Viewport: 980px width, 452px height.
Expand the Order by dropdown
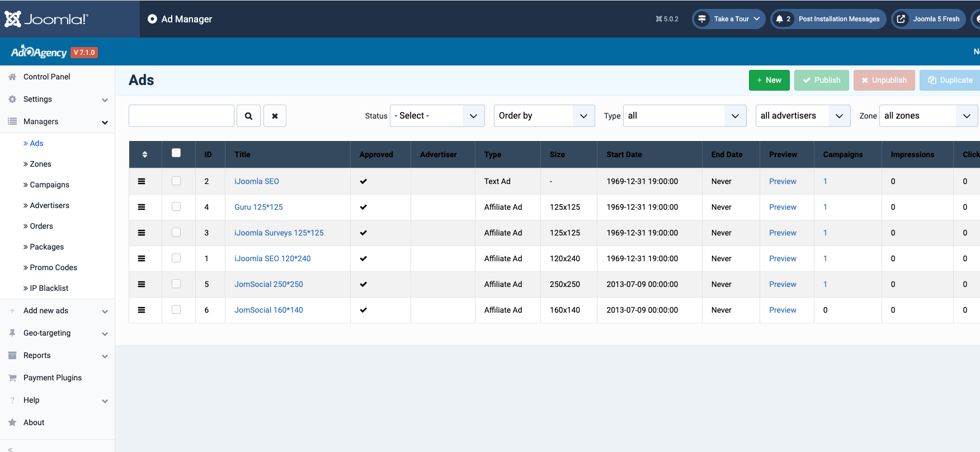tap(544, 116)
